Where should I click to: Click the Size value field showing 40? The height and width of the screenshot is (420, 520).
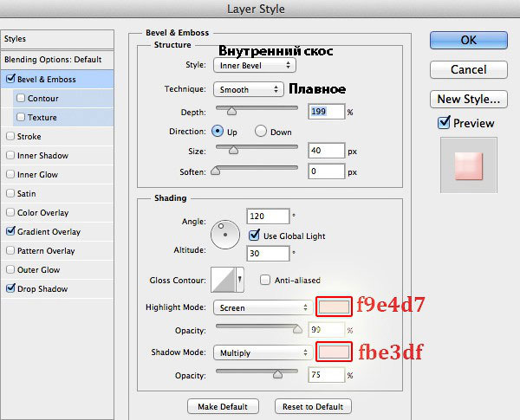tap(327, 151)
